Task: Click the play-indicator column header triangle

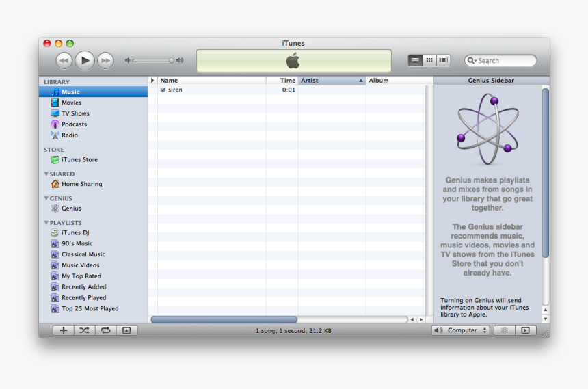Action: (x=152, y=80)
